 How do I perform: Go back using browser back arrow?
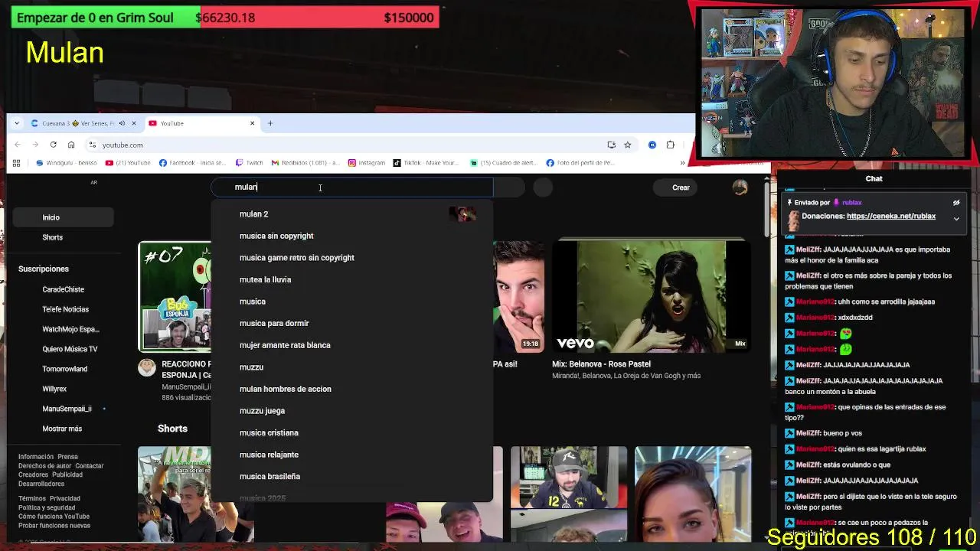tap(18, 145)
